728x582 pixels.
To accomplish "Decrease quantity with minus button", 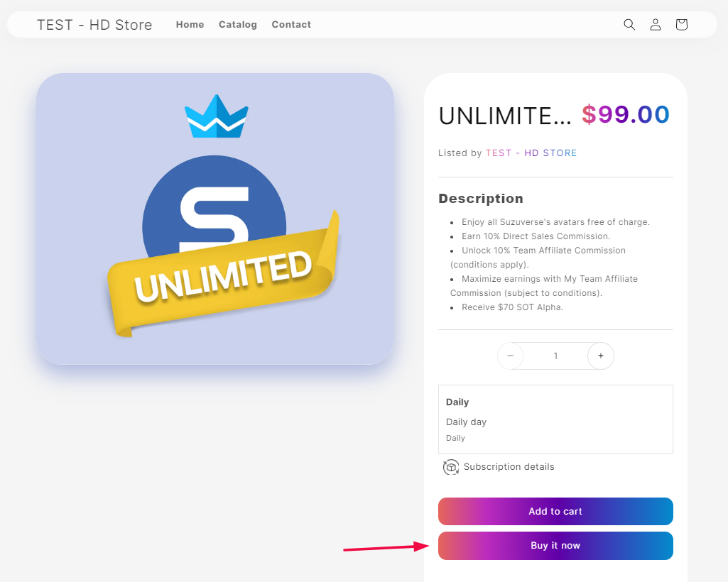I will 510,356.
